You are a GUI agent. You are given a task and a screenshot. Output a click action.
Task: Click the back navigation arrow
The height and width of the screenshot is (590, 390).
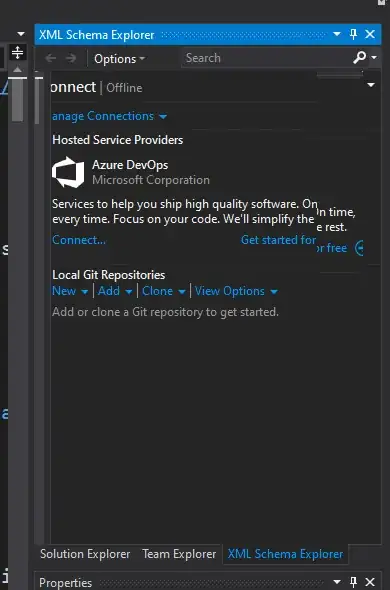click(x=50, y=58)
